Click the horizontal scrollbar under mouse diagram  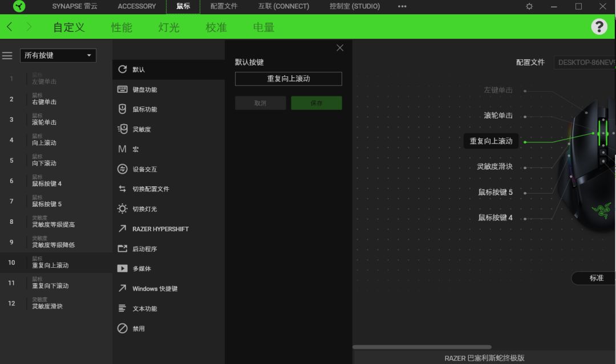pos(422,347)
